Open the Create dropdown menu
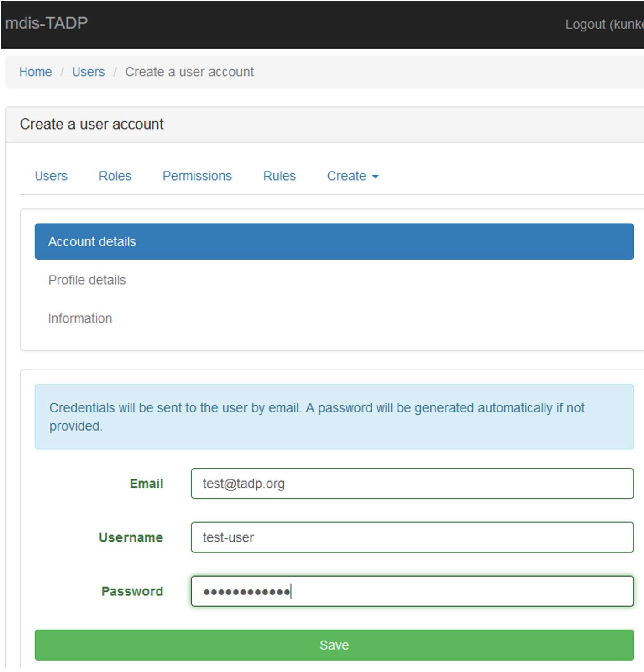The width and height of the screenshot is (644, 672). (348, 176)
